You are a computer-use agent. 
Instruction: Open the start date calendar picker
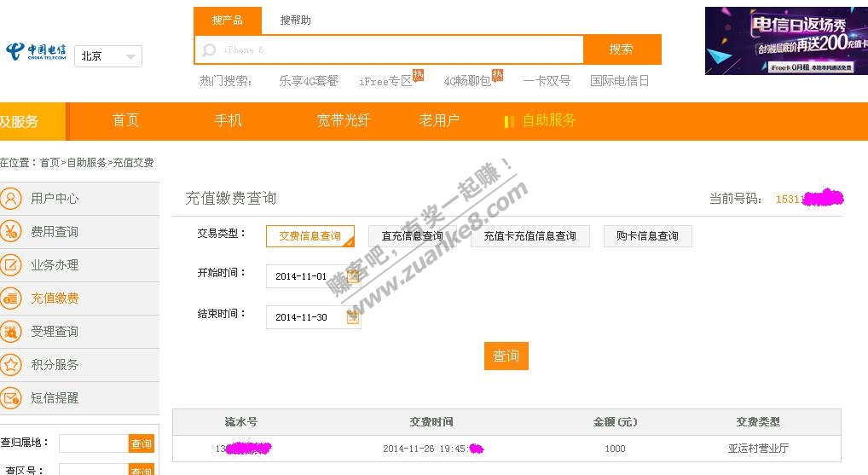coord(353,275)
